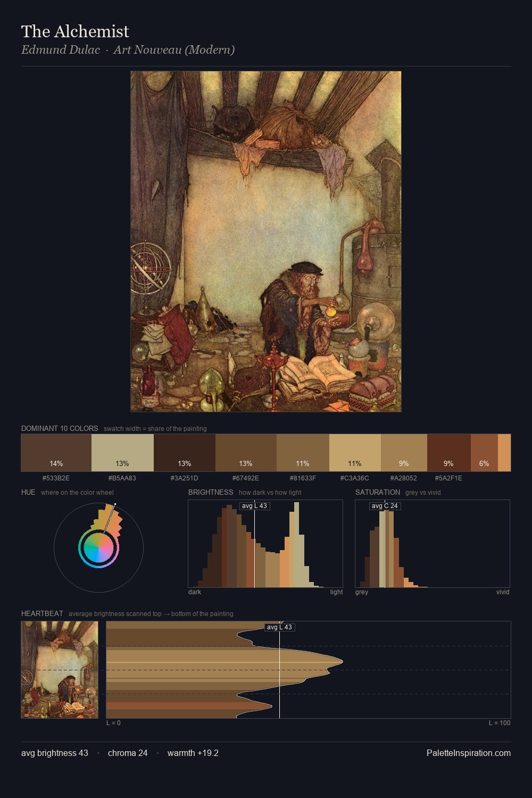Select the 13% swatch #3A251D

tap(185, 453)
